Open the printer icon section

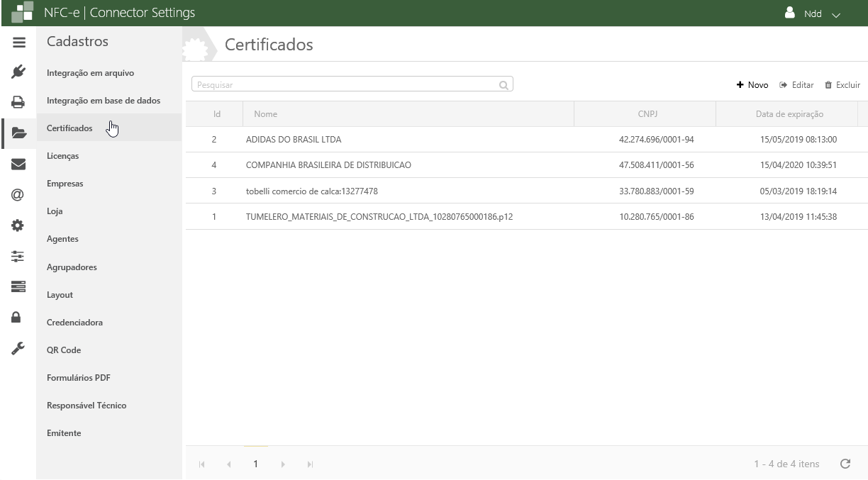click(18, 102)
